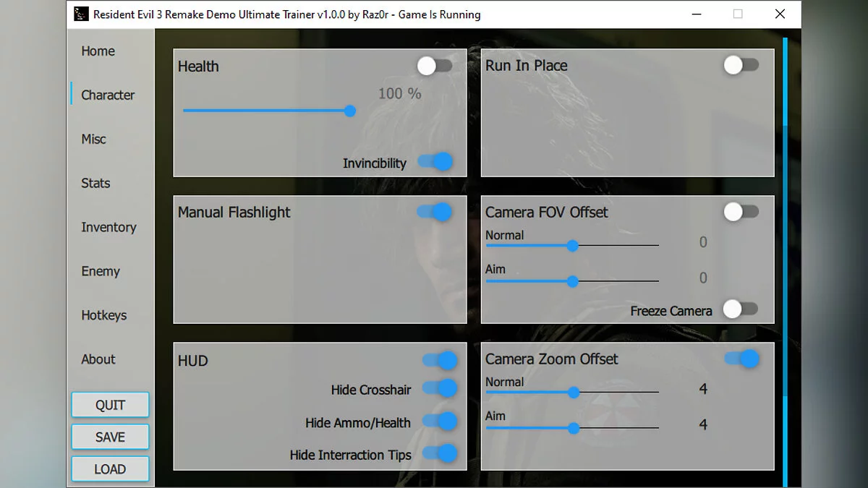Click the FOV Offset Normal value 0

pos(703,242)
